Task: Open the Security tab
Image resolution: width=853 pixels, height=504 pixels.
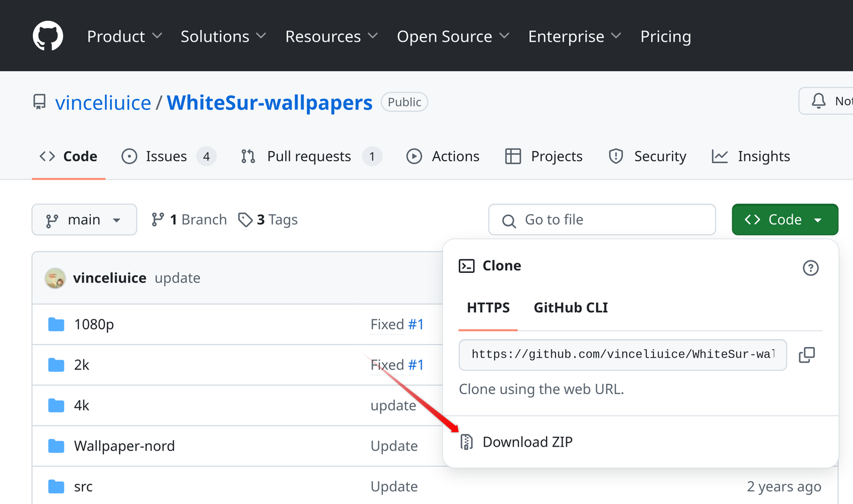Action: tap(648, 156)
